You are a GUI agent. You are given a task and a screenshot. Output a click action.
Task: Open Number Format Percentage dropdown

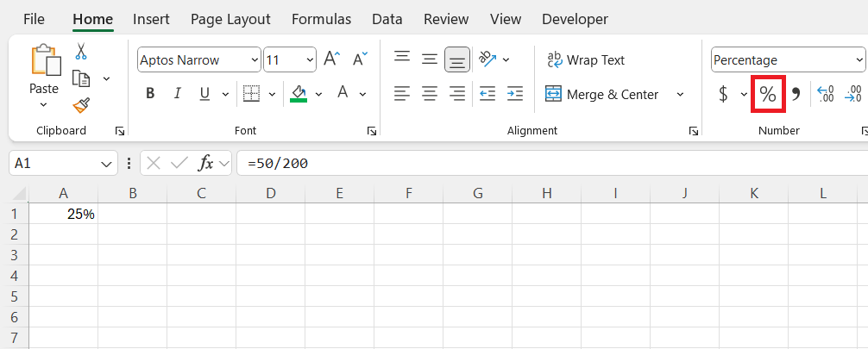coord(859,59)
